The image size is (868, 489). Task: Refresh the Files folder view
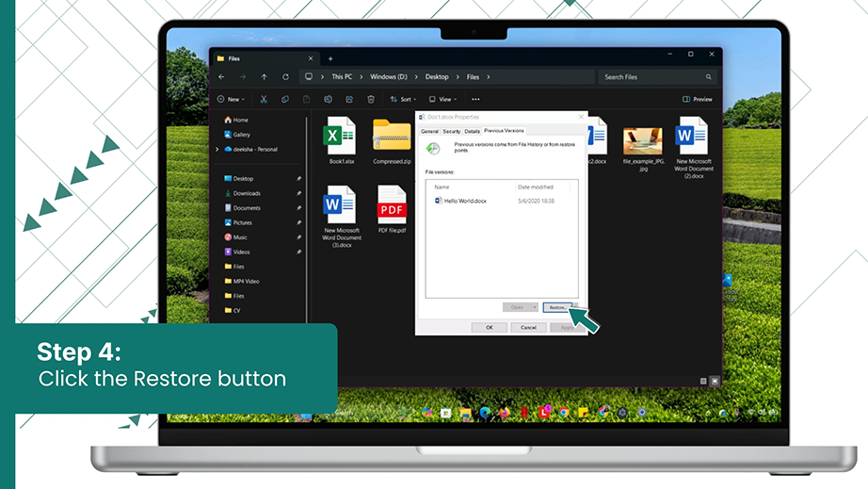point(285,77)
